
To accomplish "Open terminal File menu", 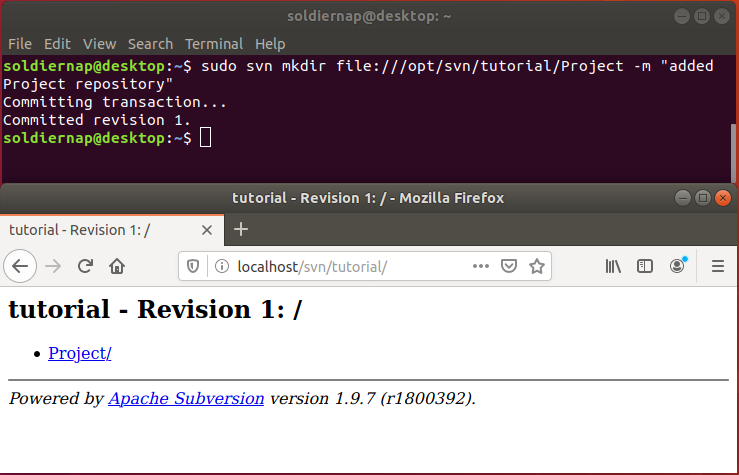I will click(x=20, y=44).
